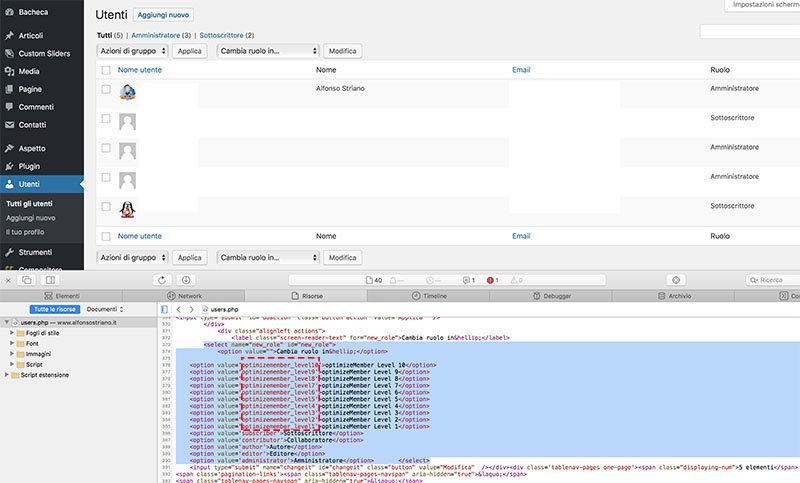Click the bottom Applica button
This screenshot has width=800, height=483.
point(190,258)
